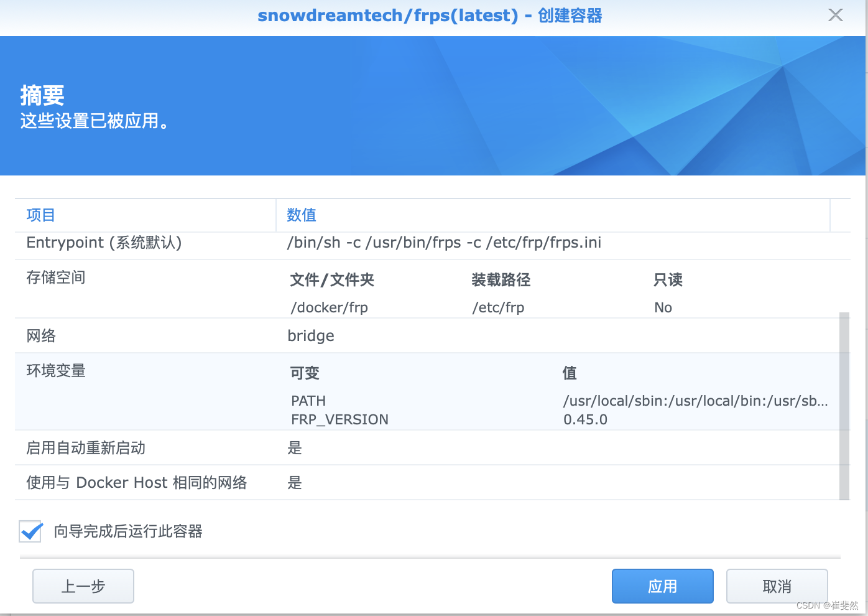Select the 环境变量 row label
The height and width of the screenshot is (616, 868).
(56, 371)
